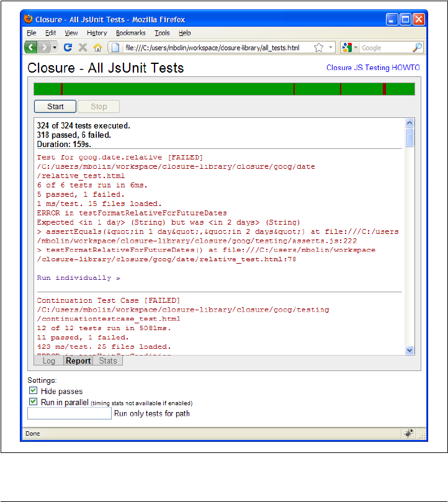Click the window resize grip in status bar

423,436
